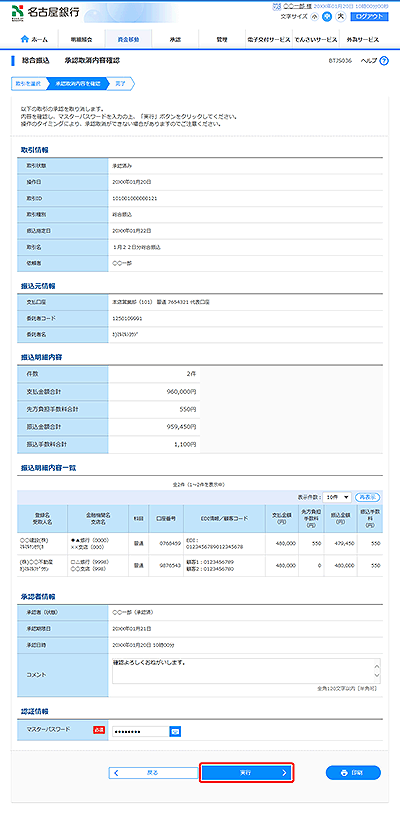Open the 明細照会 menu tab
Image resolution: width=400 pixels, height=818 pixels.
pyautogui.click(x=81, y=40)
